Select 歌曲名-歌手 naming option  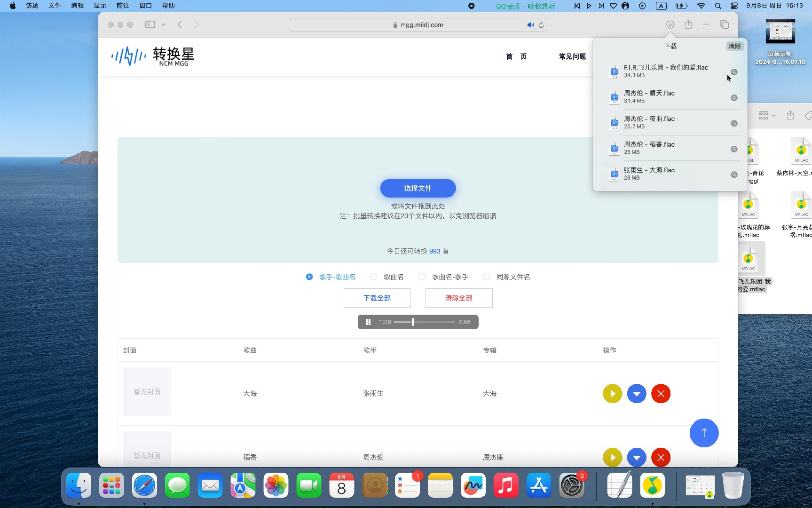[x=444, y=277]
